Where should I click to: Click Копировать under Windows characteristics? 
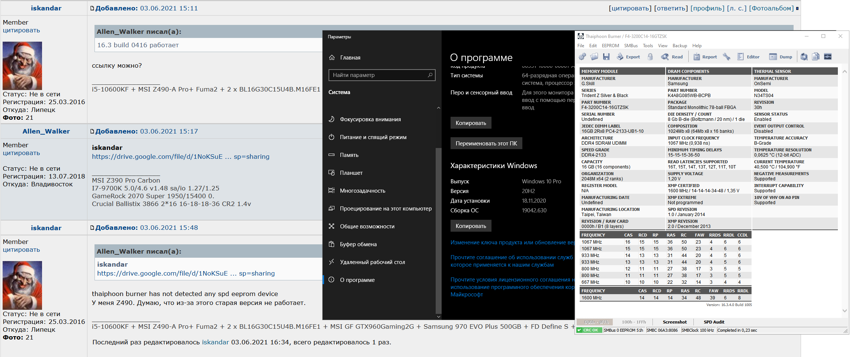tap(471, 226)
